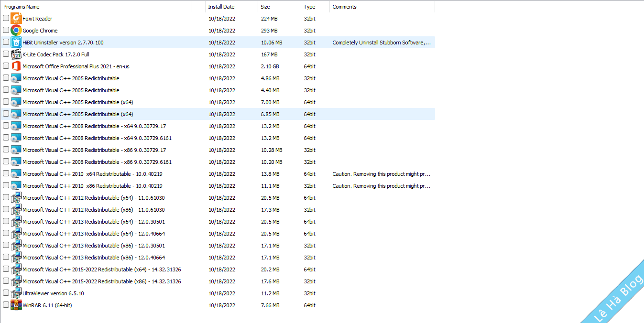Click the 17.6 MB size cell
Image resolution: width=644 pixels, height=323 pixels.
tap(270, 281)
